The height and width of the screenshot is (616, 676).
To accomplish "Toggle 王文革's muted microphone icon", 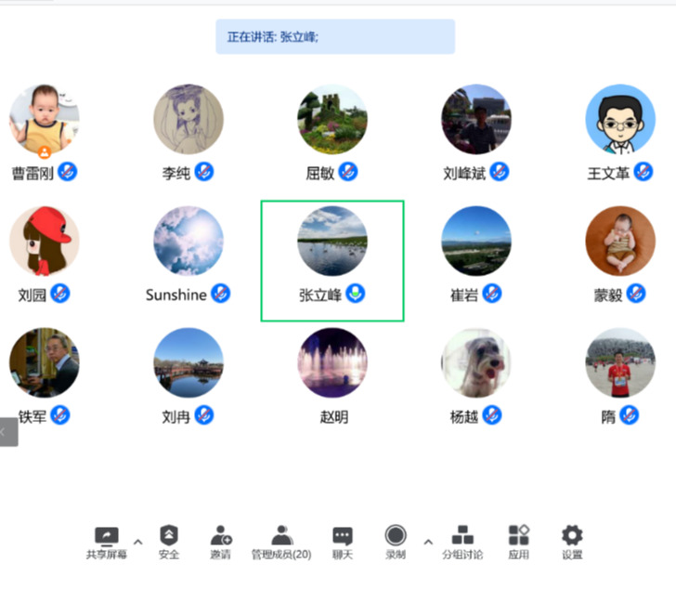I will [x=643, y=172].
